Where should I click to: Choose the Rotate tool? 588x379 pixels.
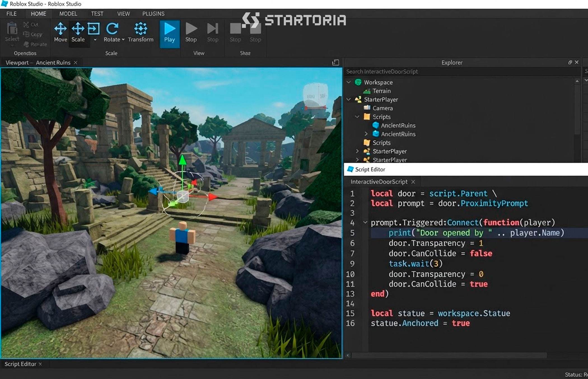tap(112, 32)
